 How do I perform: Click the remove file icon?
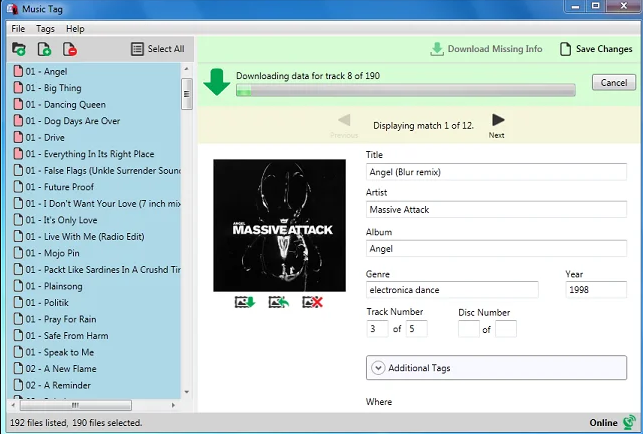(x=70, y=49)
